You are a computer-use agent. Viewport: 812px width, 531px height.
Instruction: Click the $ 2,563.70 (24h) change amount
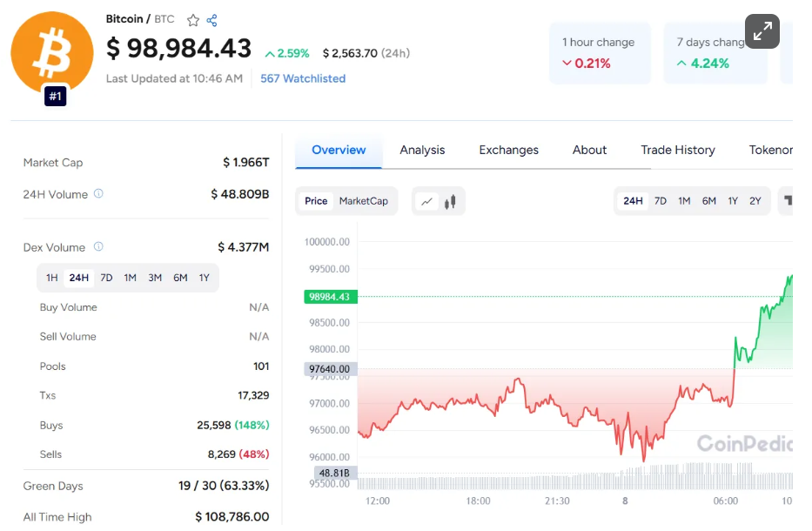[x=366, y=53]
